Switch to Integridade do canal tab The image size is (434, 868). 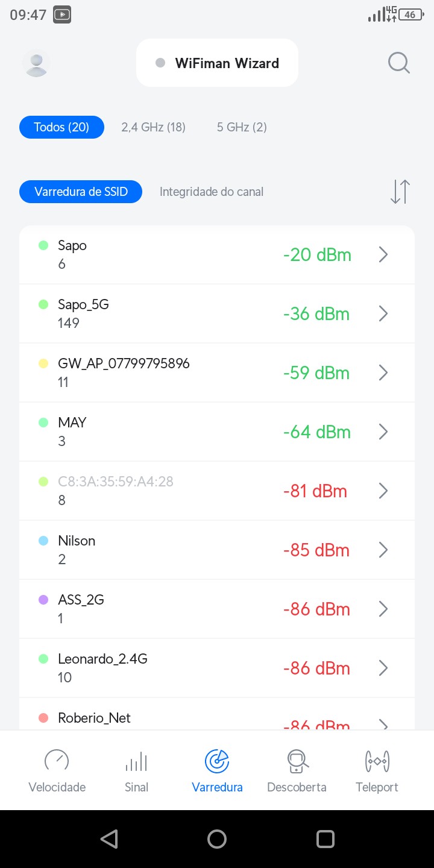coord(212,192)
